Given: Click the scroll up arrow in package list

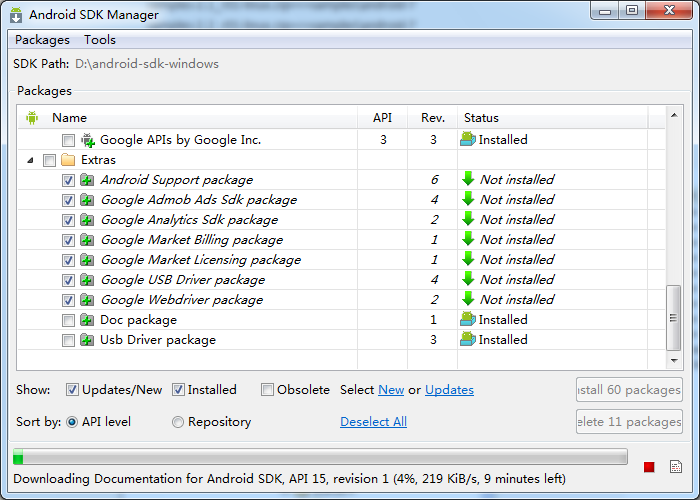Looking at the screenshot, I should pos(674,115).
